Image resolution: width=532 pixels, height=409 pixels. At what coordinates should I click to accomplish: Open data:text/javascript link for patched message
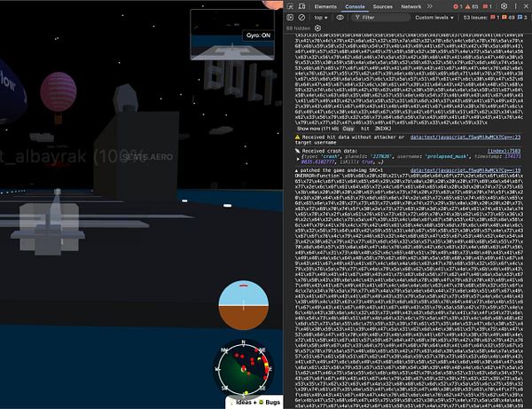(465, 170)
